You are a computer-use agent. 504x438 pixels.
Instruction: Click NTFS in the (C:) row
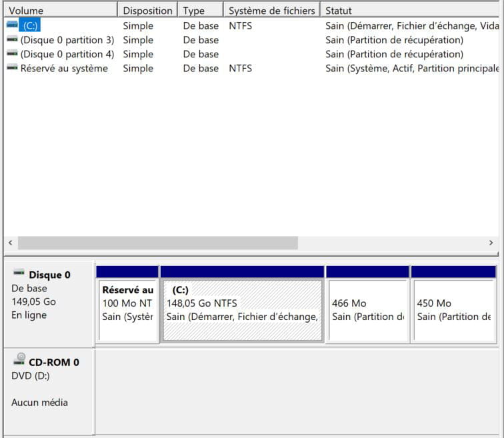(241, 26)
